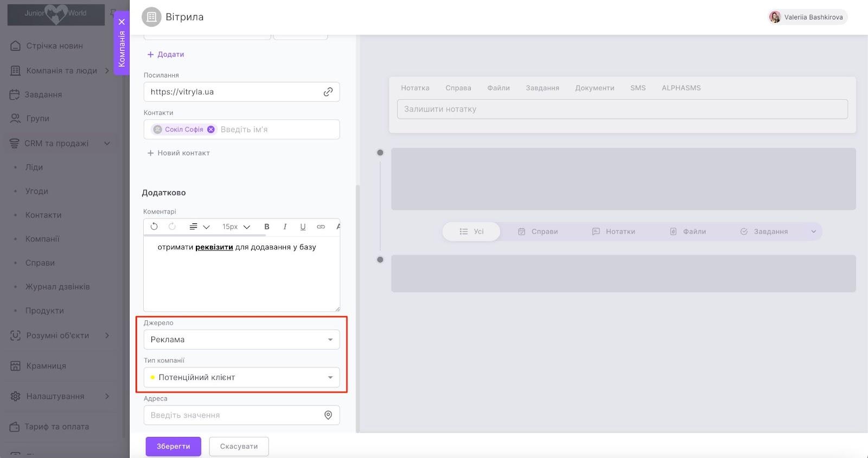Click the Скасувати button

tap(239, 447)
